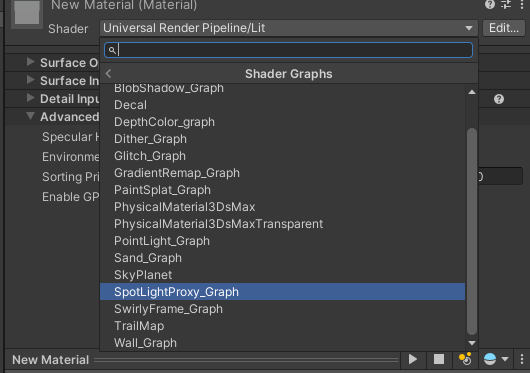530x373 pixels.
Task: Click the Enable GPU Instancing label
Action: (71, 197)
